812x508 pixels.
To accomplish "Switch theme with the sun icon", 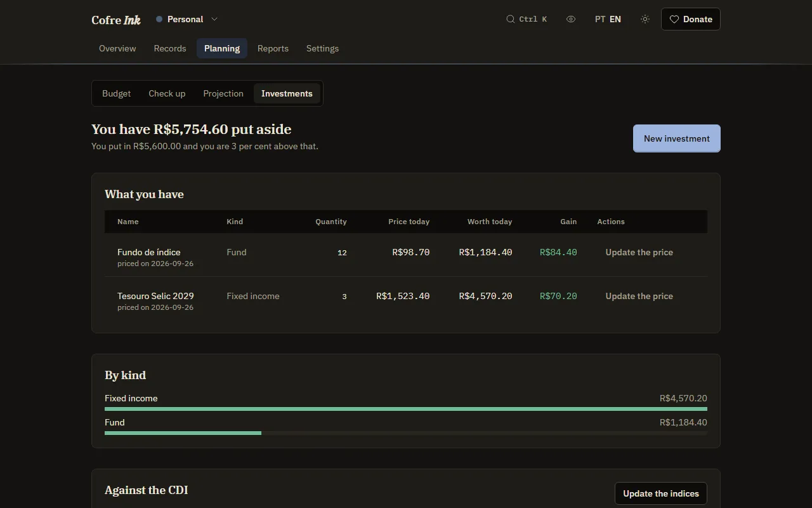I will click(645, 19).
